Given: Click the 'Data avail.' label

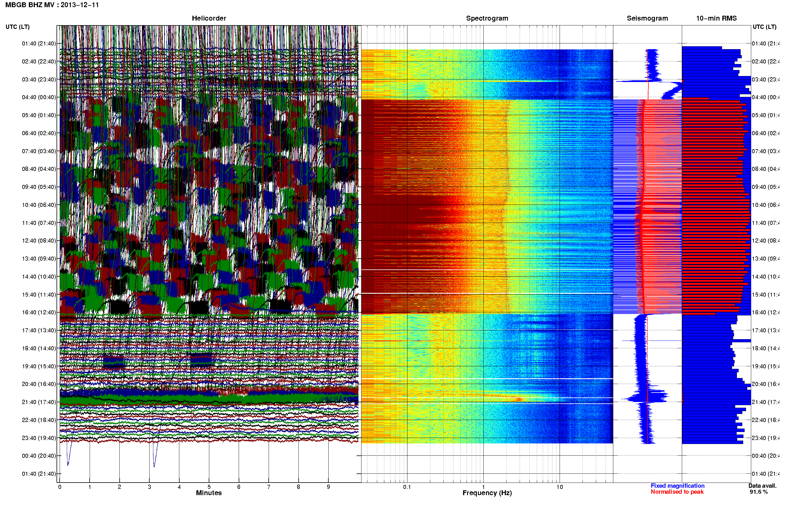Looking at the screenshot, I should (762, 486).
